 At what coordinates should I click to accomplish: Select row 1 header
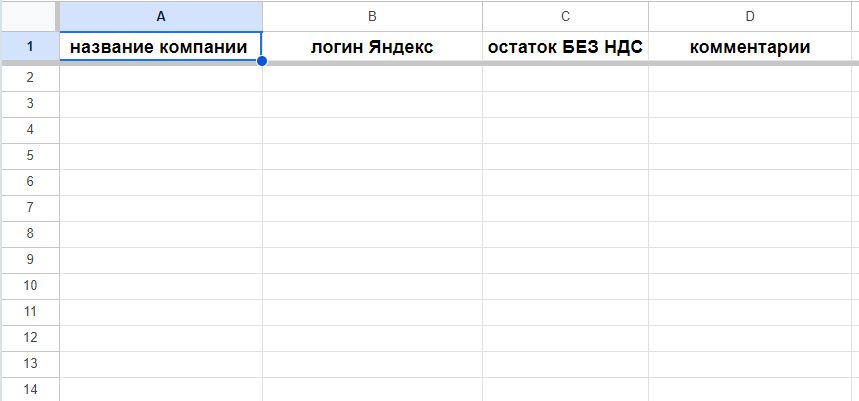coord(29,47)
